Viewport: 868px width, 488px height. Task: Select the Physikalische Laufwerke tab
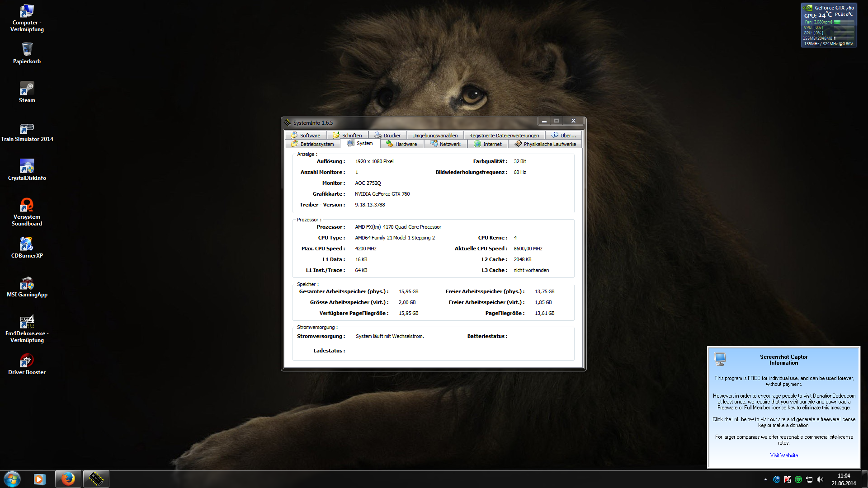(545, 144)
